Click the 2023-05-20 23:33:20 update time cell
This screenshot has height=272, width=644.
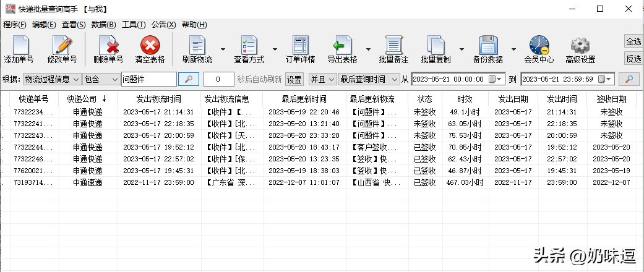click(304, 135)
